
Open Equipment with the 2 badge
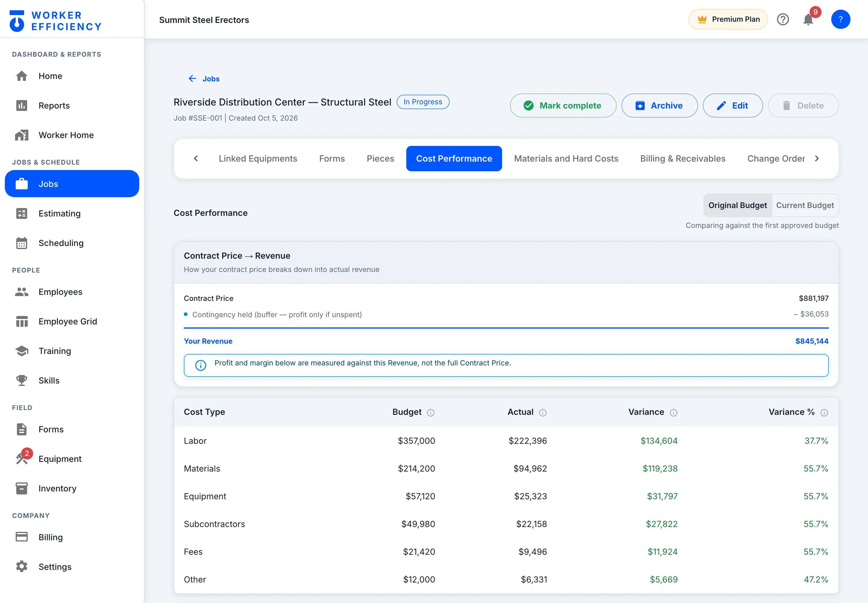click(x=72, y=459)
